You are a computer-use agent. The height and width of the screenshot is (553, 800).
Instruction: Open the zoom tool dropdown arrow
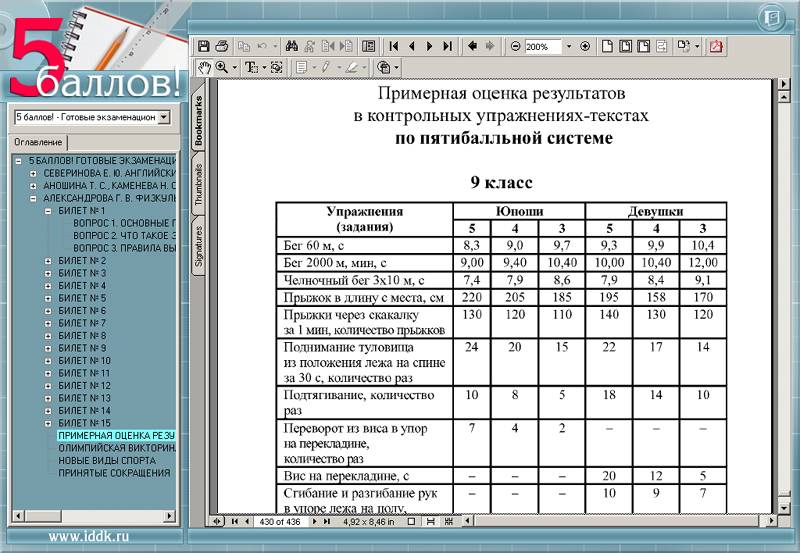coord(235,67)
